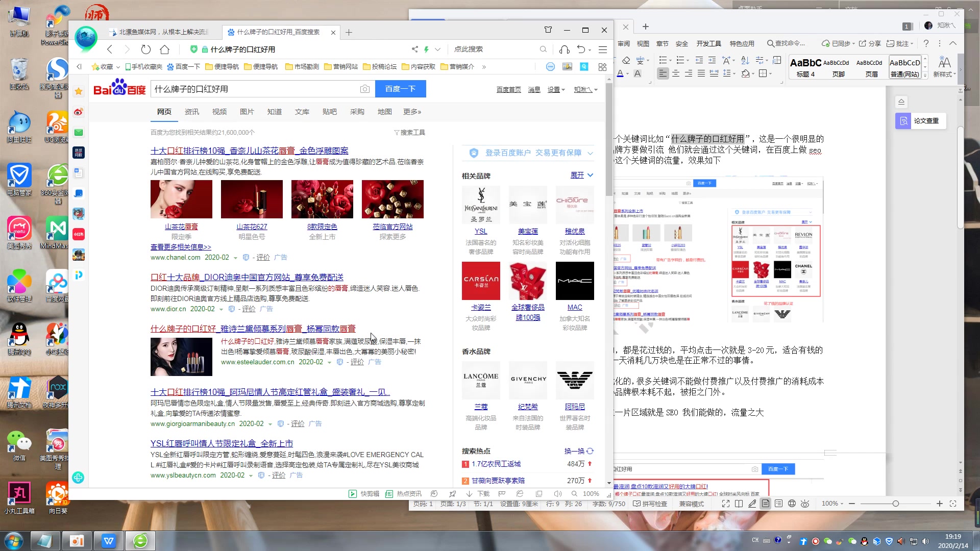980x551 pixels.
Task: Open the browser hamburger menu
Action: coord(603,49)
